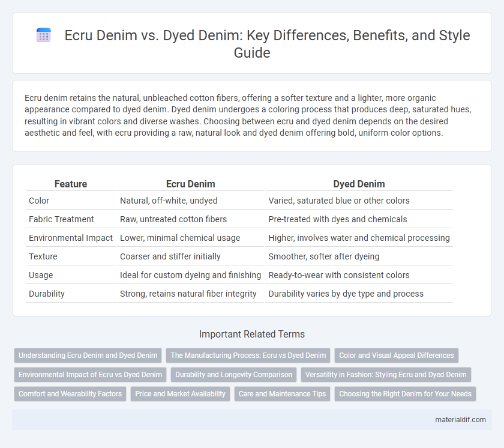The height and width of the screenshot is (448, 504).
Task: Click the 'Ecru Denim' column header
Action: (190, 184)
